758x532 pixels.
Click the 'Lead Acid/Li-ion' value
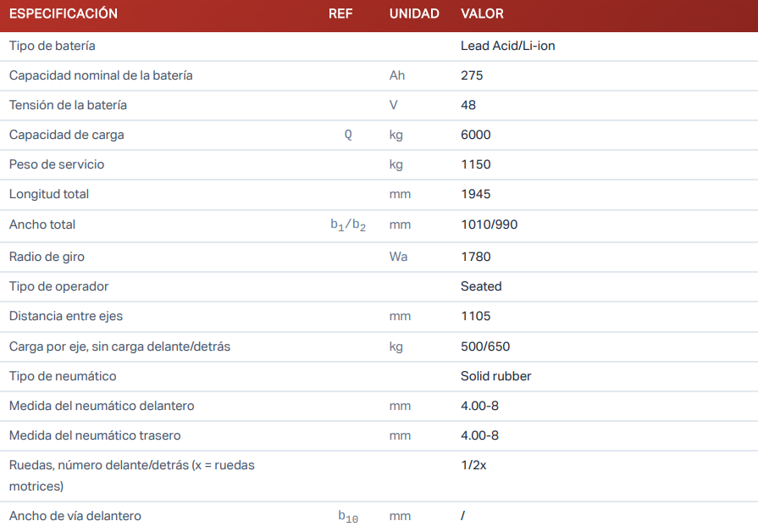(x=507, y=46)
